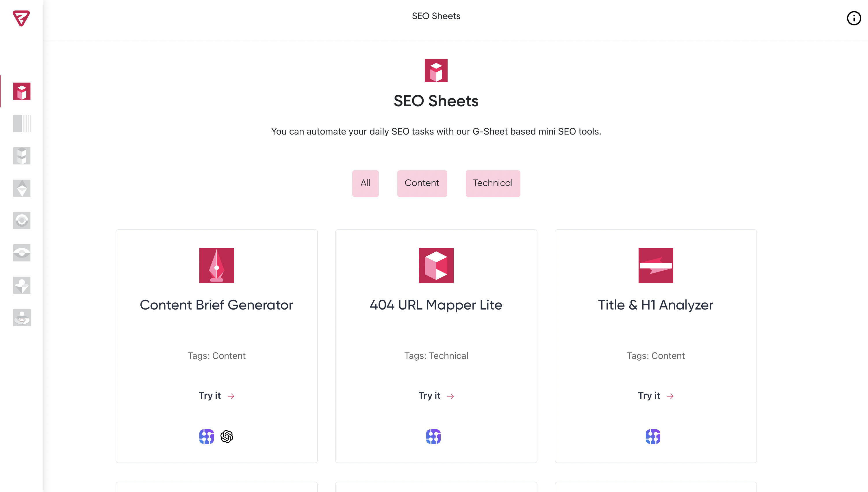Click the Title & H1 Analyzer icon
Viewport: 868px width, 492px height.
pos(655,266)
